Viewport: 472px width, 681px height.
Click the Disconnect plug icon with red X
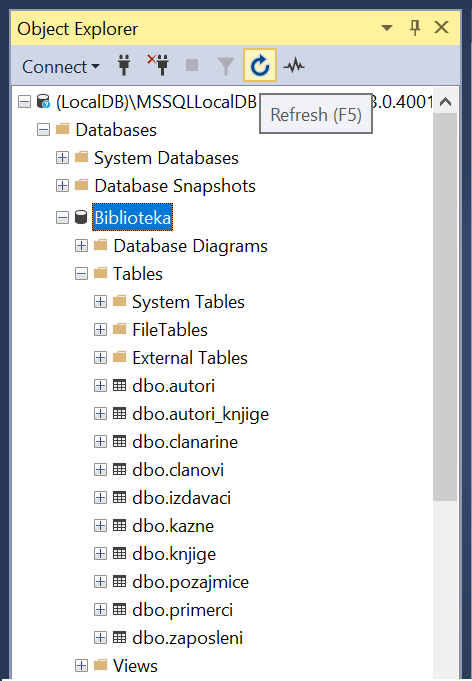pyautogui.click(x=158, y=65)
